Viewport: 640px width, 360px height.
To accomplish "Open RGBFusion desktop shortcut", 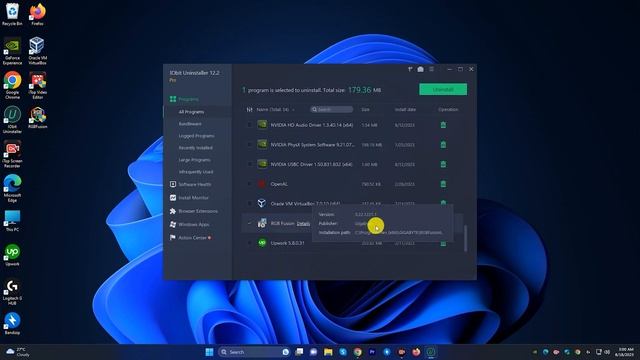I will coord(37,118).
